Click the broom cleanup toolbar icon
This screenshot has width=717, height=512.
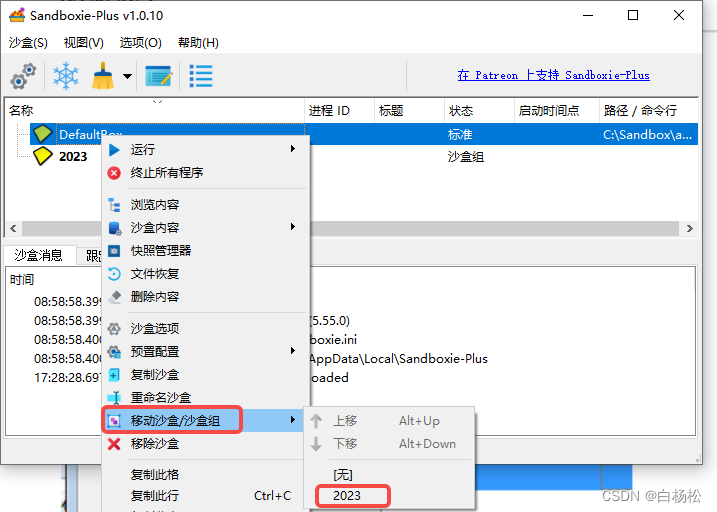103,76
